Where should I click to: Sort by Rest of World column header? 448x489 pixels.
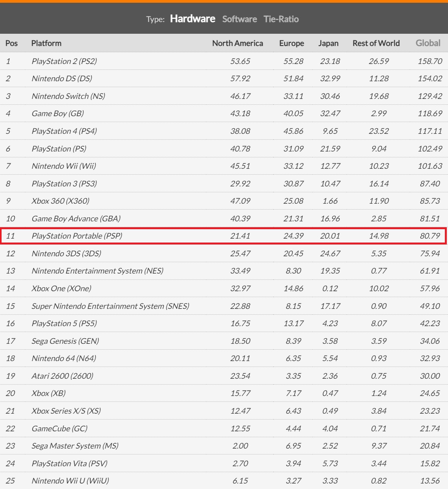(x=376, y=43)
